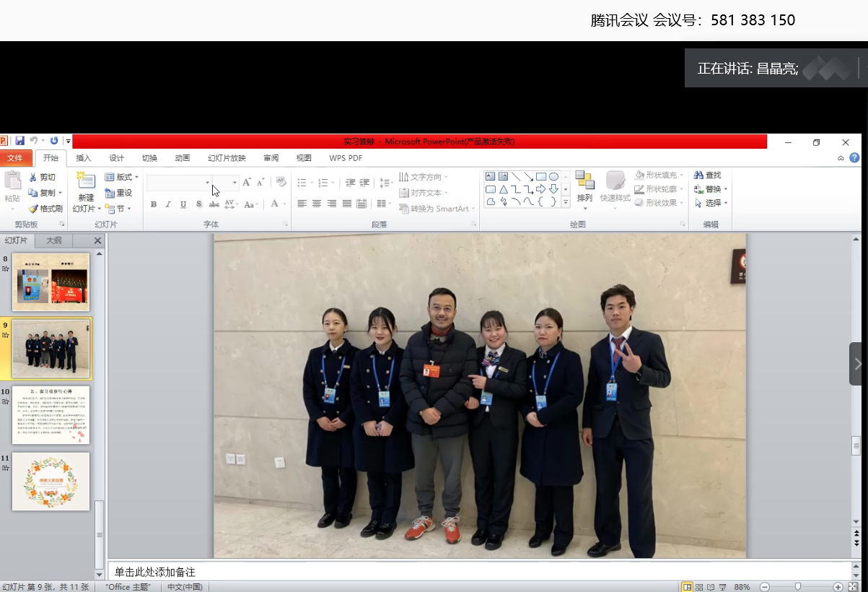The width and height of the screenshot is (868, 592).
Task: Expand the Replace (替换) dropdown arrow
Action: [725, 189]
